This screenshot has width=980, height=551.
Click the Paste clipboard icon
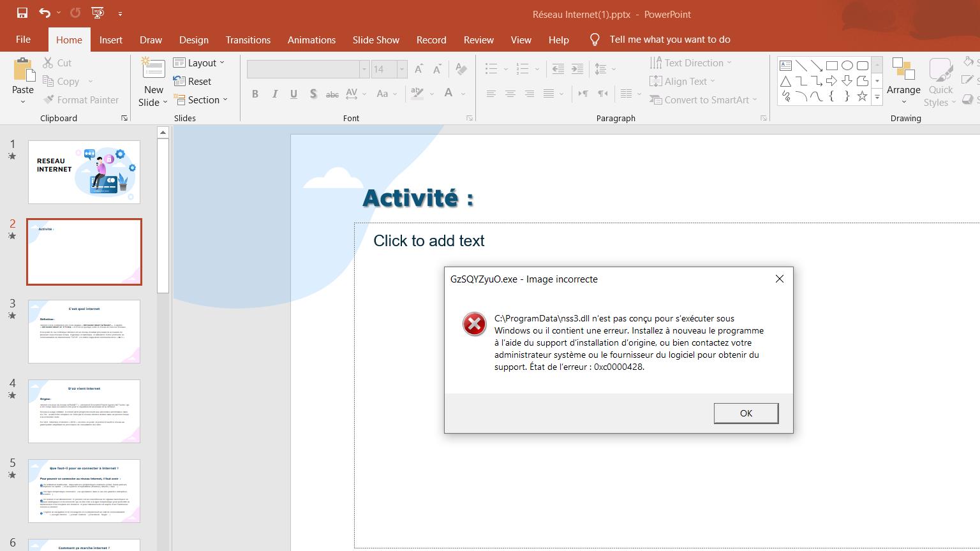(23, 70)
